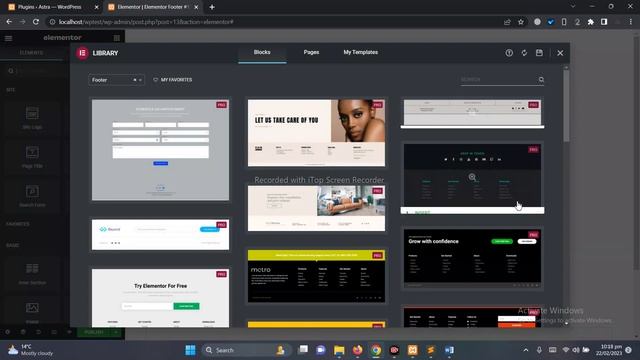Select the Let Us Take Care Of You template
The image size is (640, 360).
click(316, 133)
